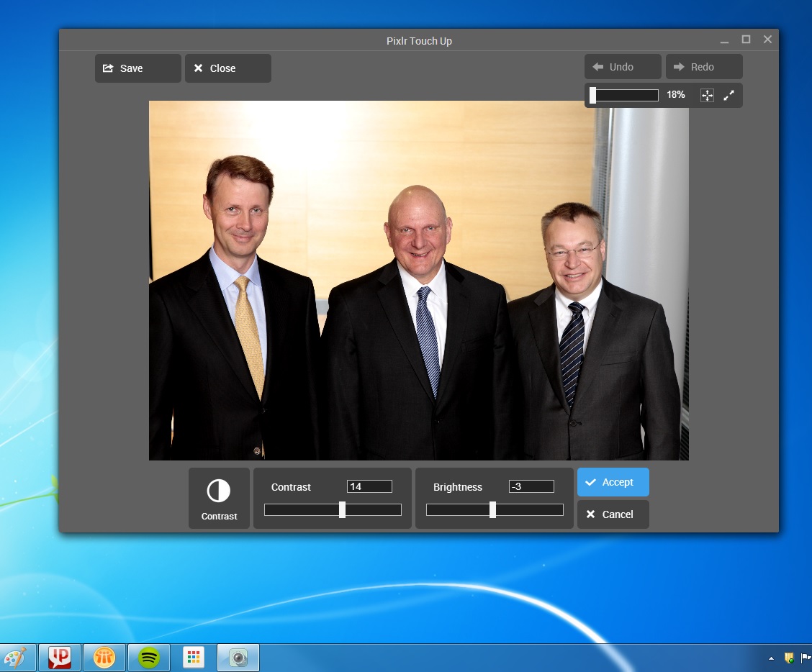Click the red speech-bubble taskbar icon

pyautogui.click(x=60, y=658)
